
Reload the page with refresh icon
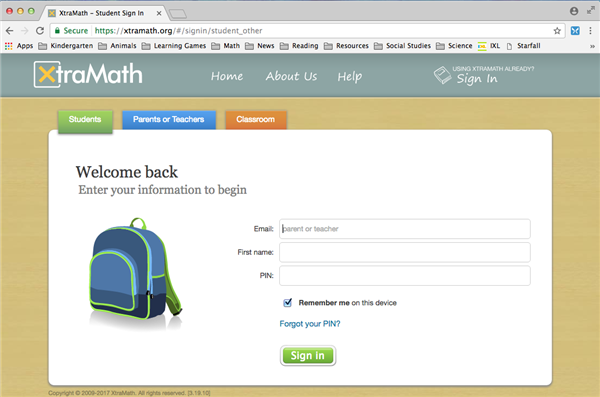[x=40, y=31]
